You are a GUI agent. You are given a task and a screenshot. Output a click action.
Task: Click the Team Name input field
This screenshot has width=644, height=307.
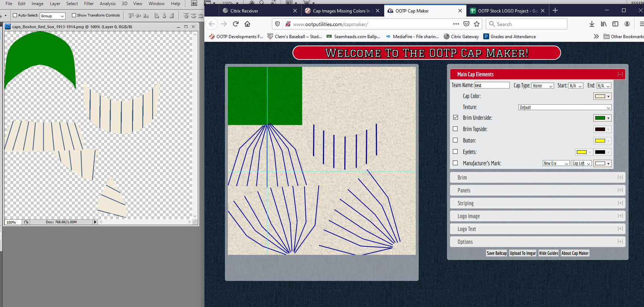coord(492,85)
